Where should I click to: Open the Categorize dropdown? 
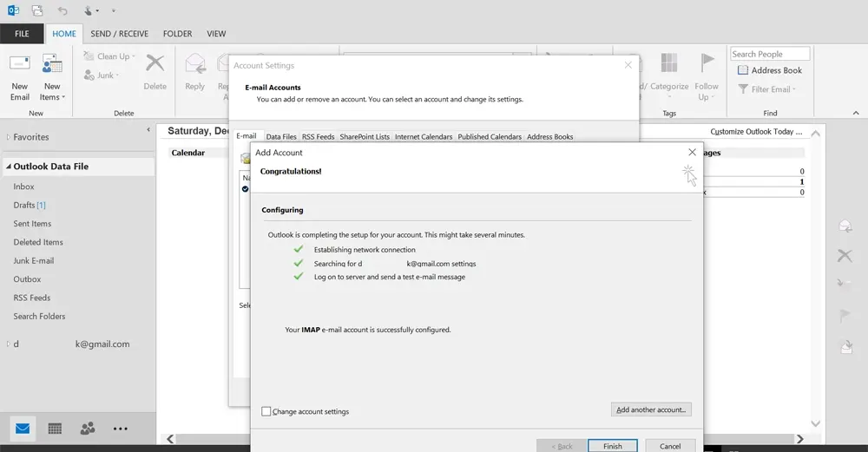[668, 75]
